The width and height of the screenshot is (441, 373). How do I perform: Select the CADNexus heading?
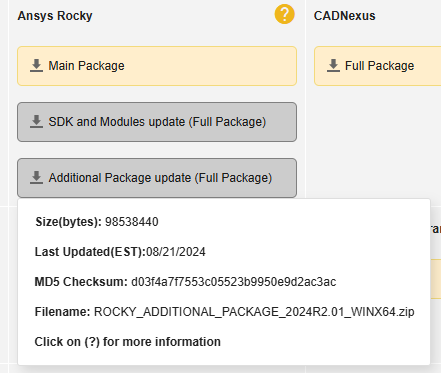click(345, 16)
